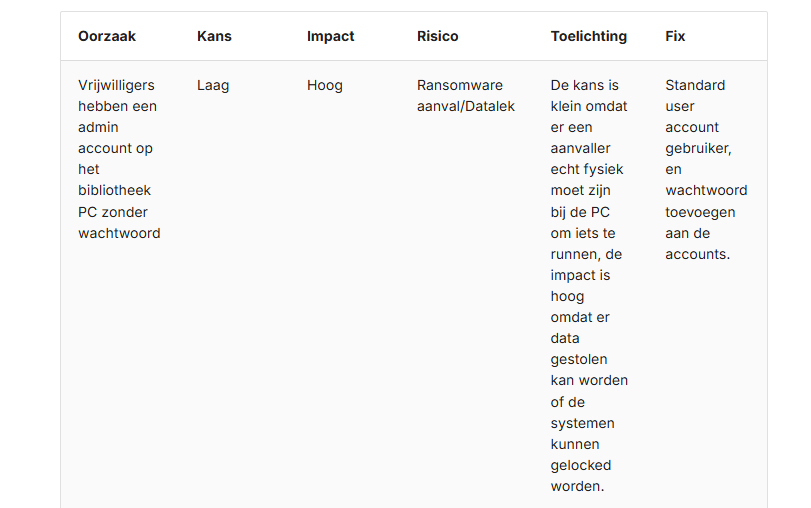Image resolution: width=811 pixels, height=508 pixels.
Task: Click the Kans column header
Action: coord(214,36)
